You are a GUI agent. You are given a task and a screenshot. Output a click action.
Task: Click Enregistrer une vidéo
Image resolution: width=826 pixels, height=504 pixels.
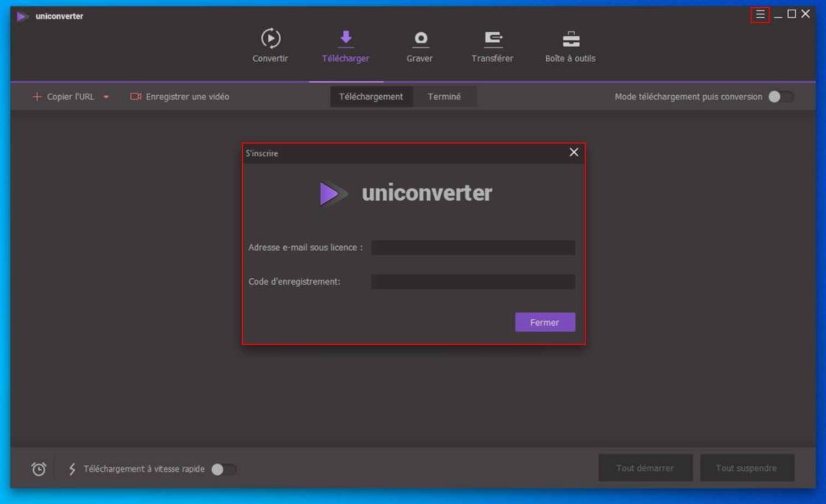click(x=180, y=97)
